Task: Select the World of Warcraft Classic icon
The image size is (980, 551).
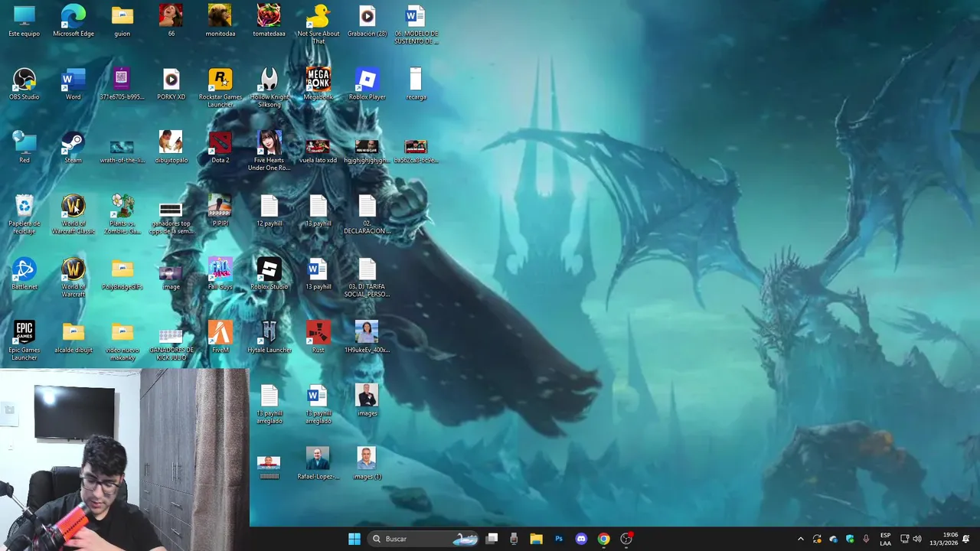Action: tap(73, 214)
